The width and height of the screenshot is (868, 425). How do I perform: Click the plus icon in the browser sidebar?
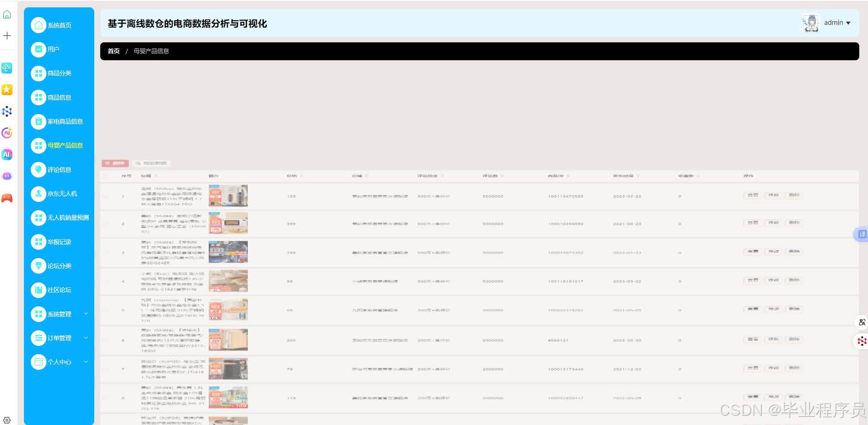point(7,35)
